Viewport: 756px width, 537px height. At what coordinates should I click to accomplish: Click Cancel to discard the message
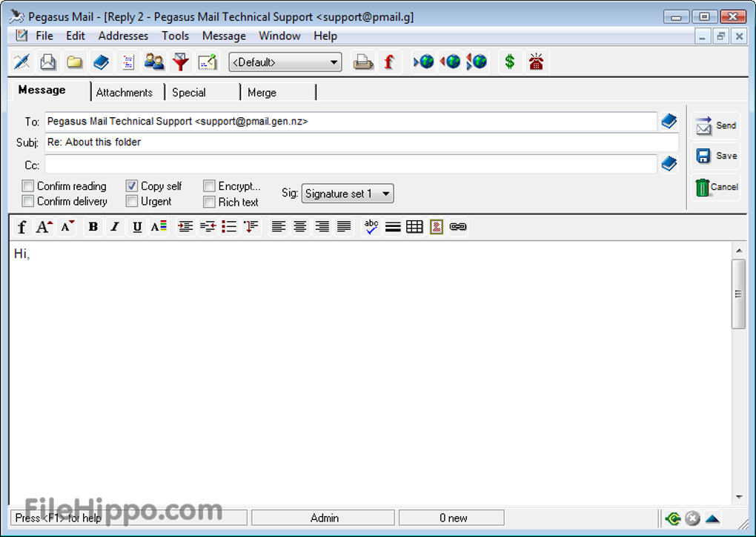pos(716,187)
